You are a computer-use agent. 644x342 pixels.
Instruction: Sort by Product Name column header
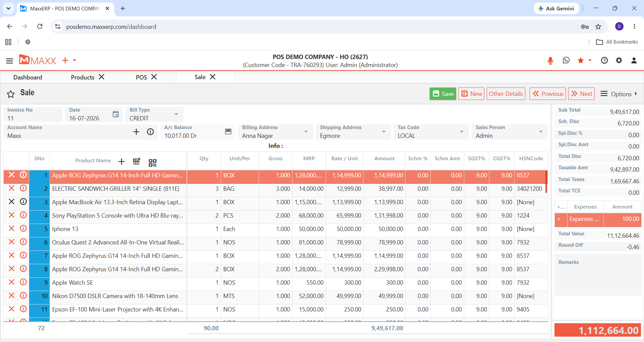pyautogui.click(x=93, y=161)
